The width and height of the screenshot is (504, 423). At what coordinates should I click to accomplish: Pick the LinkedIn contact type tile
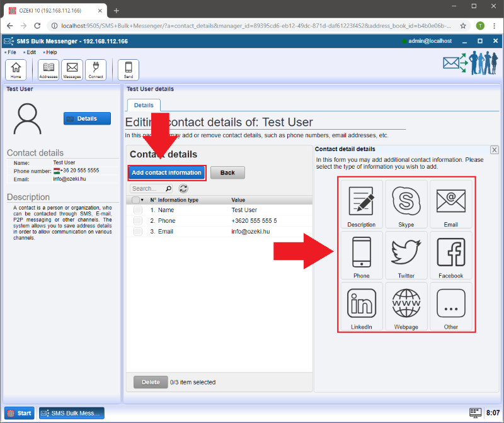point(362,307)
